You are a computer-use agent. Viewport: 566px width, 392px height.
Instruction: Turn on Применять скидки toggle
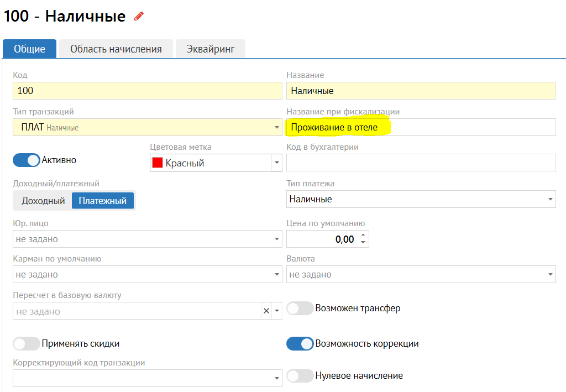(x=27, y=343)
